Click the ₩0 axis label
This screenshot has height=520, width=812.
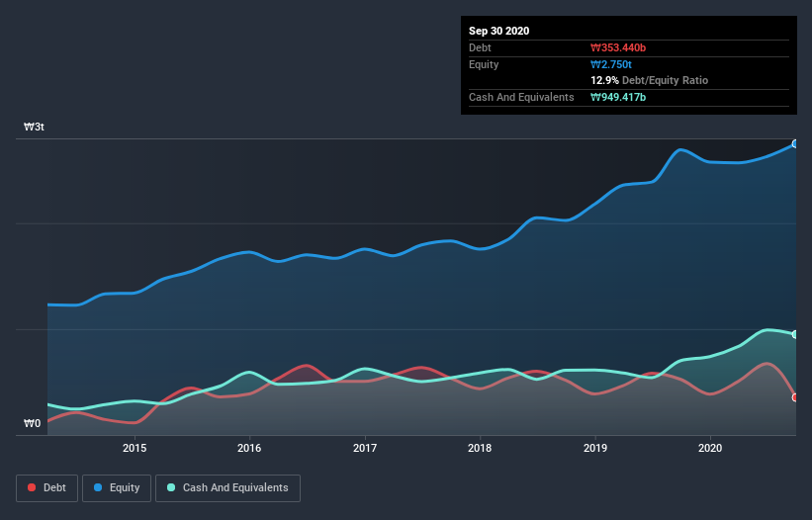click(x=32, y=423)
